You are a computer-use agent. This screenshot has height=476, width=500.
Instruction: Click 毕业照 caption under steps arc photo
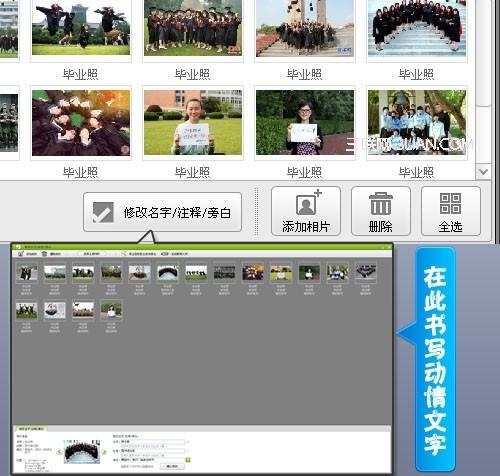(416, 74)
